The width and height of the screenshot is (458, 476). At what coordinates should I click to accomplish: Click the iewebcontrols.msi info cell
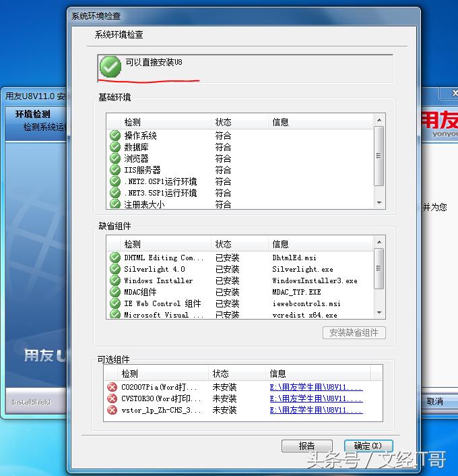pos(306,303)
